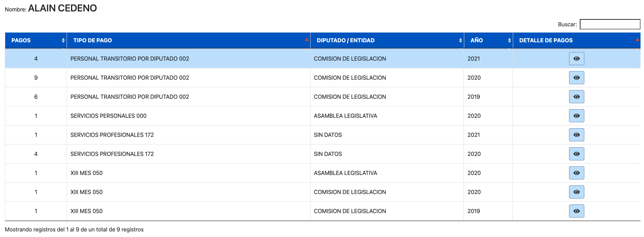Open eye icon for 2020 Personal Transitorio row
The width and height of the screenshot is (644, 237).
(x=576, y=78)
